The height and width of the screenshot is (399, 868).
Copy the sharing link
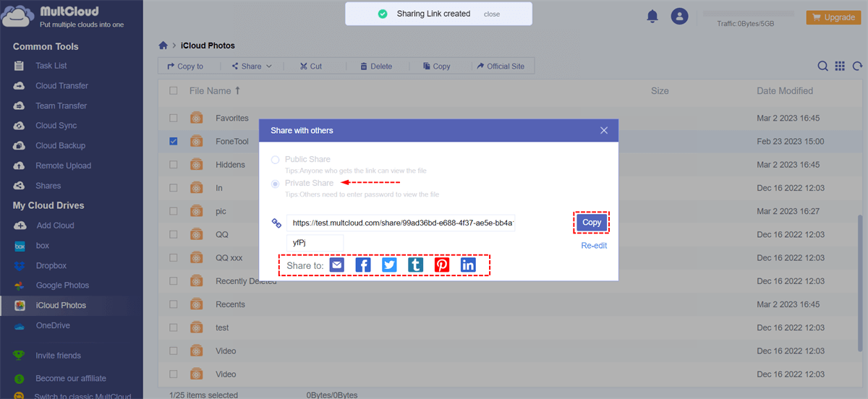click(x=592, y=223)
